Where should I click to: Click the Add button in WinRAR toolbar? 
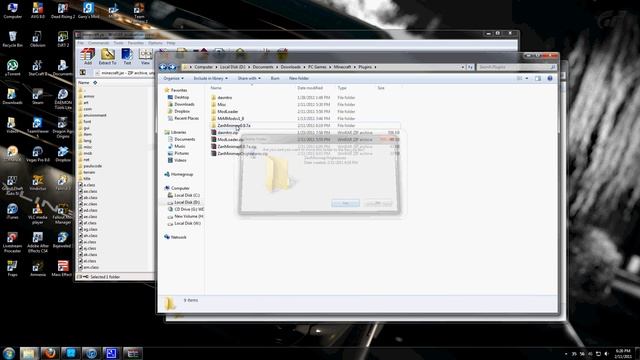(87, 56)
